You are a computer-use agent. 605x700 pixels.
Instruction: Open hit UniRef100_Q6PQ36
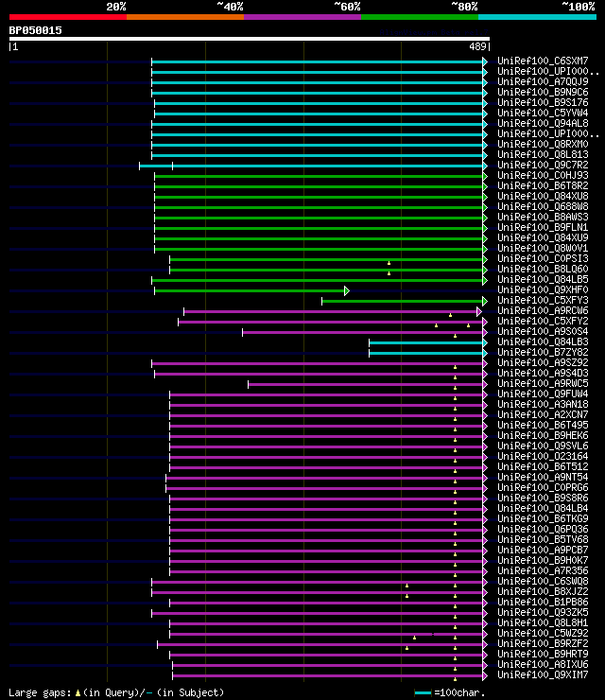[543, 529]
